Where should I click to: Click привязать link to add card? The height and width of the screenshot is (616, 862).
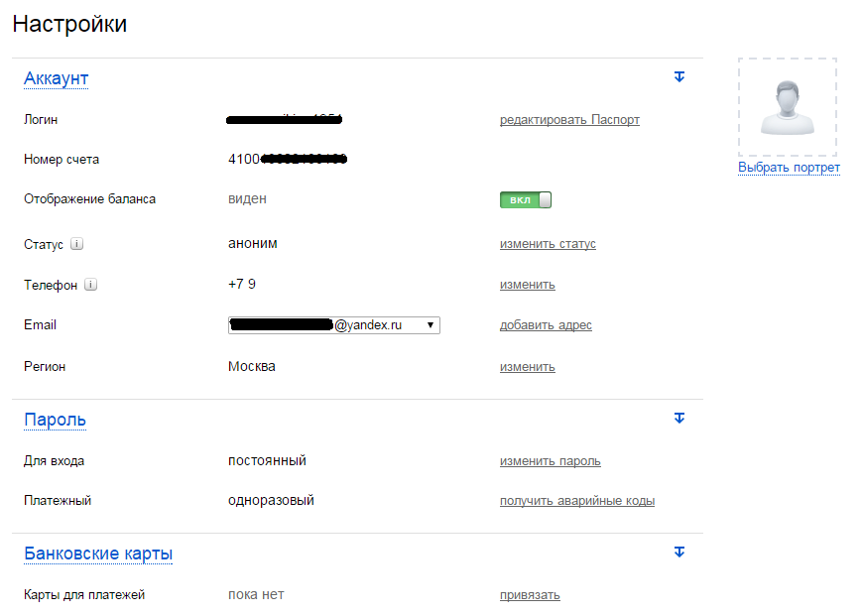tap(530, 595)
